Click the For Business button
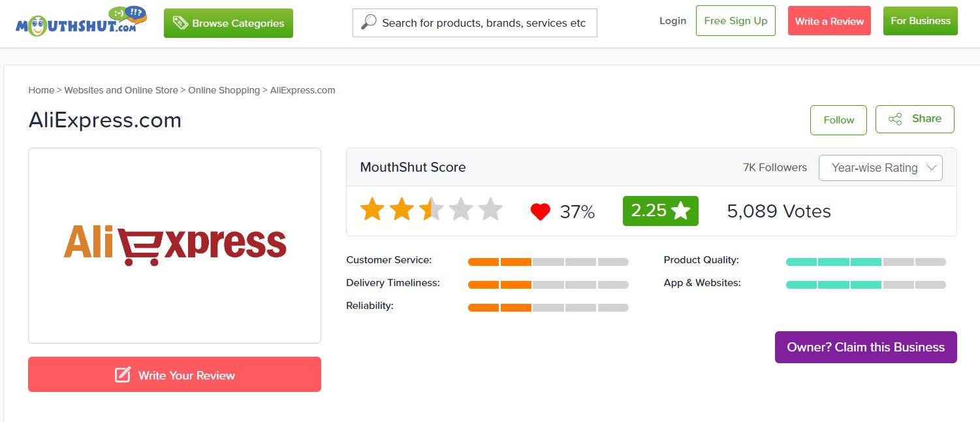The width and height of the screenshot is (980, 422). pyautogui.click(x=921, y=21)
